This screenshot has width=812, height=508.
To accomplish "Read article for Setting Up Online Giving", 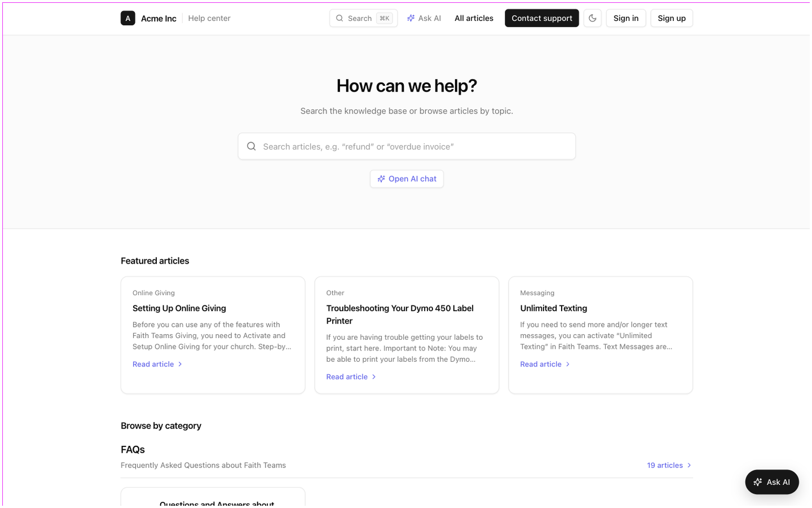I will 157,364.
